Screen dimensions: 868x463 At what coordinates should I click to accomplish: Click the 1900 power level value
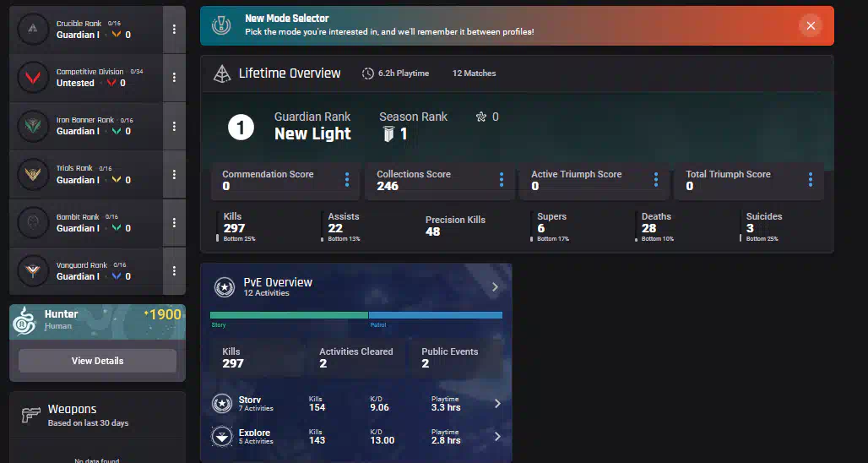click(x=162, y=314)
